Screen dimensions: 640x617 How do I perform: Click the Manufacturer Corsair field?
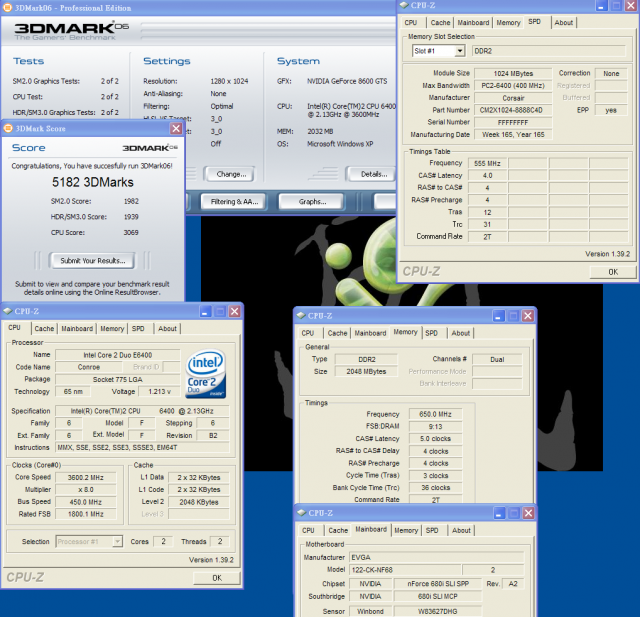[513, 98]
